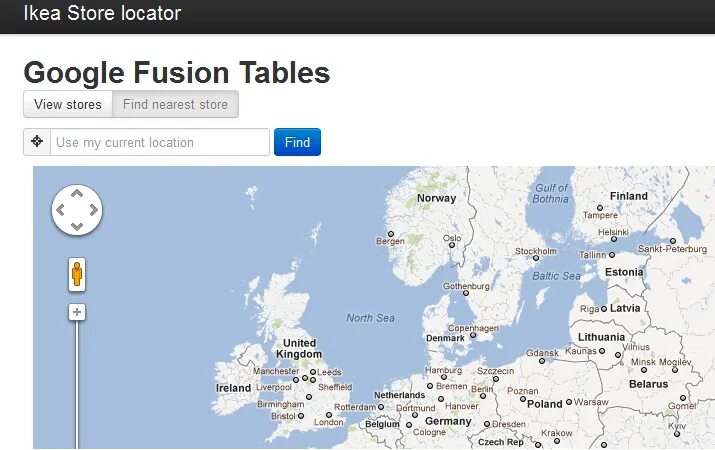The height and width of the screenshot is (450, 715).
Task: Open the Ikea Store locator header link
Action: click(102, 13)
